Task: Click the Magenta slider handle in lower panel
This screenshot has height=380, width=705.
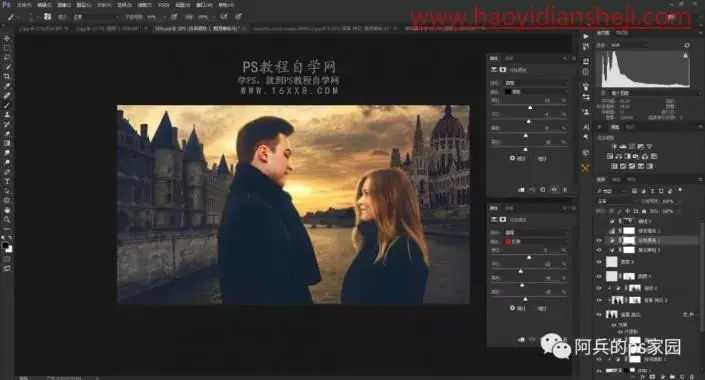Action: click(x=521, y=271)
